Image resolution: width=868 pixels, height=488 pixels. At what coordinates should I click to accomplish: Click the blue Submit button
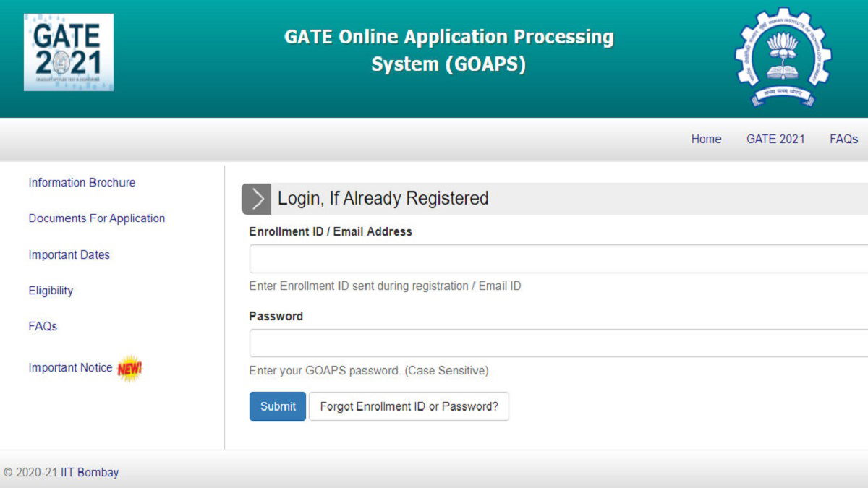(x=278, y=406)
